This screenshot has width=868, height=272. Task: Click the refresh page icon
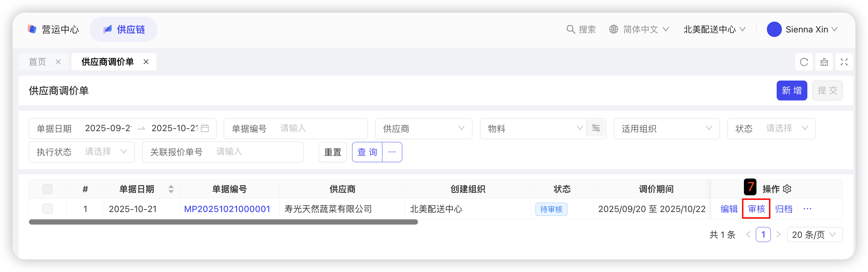804,62
